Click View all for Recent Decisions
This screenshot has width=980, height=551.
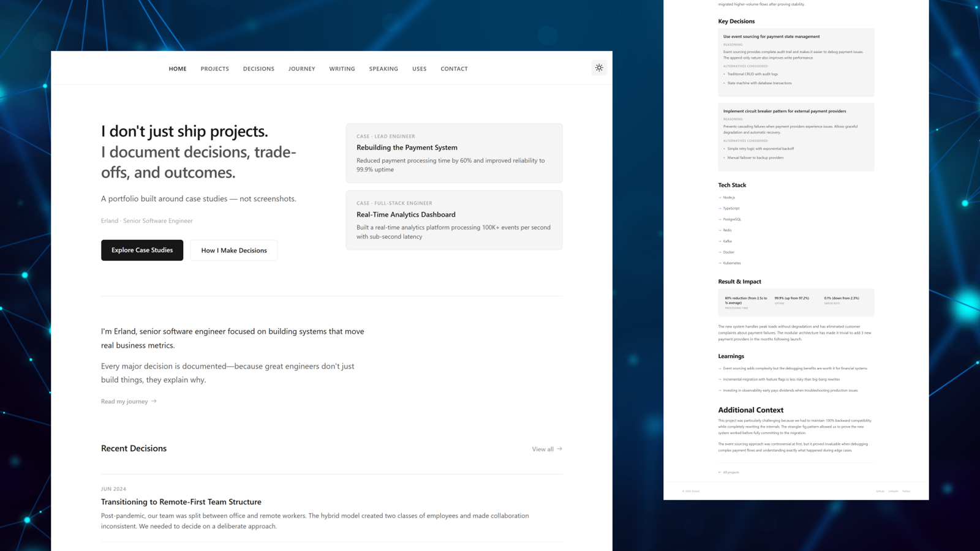[547, 449]
